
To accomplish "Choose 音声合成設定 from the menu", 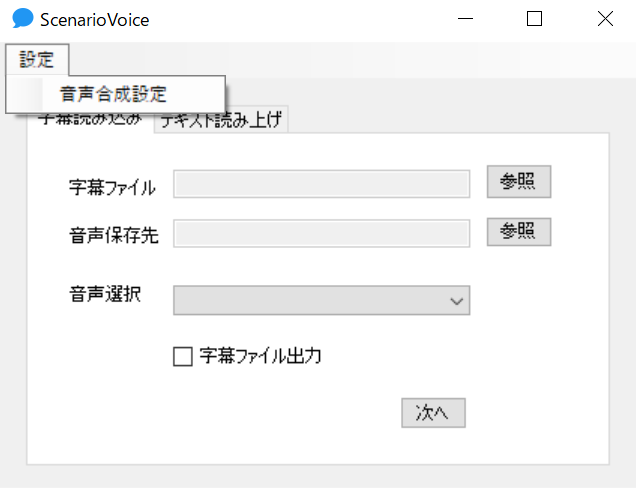I will click(x=115, y=94).
